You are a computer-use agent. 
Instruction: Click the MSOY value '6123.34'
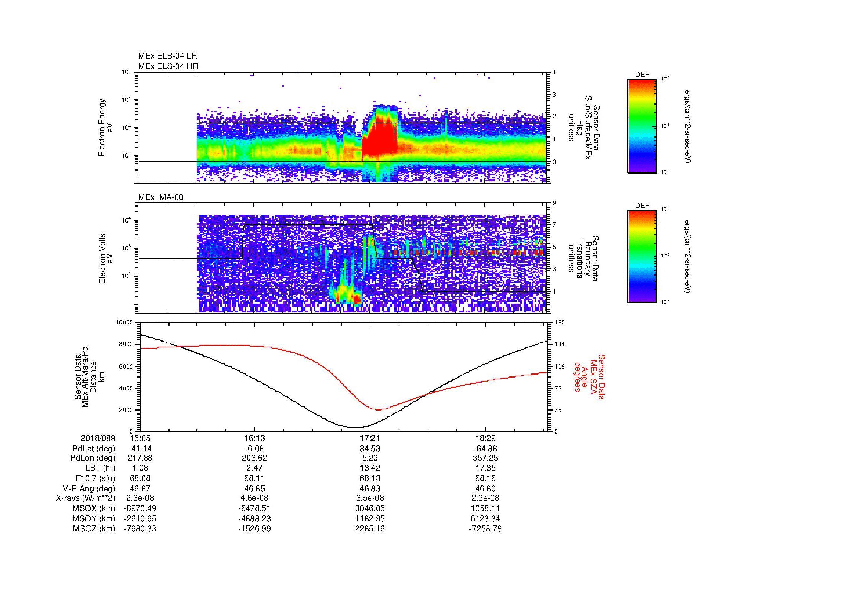click(485, 518)
